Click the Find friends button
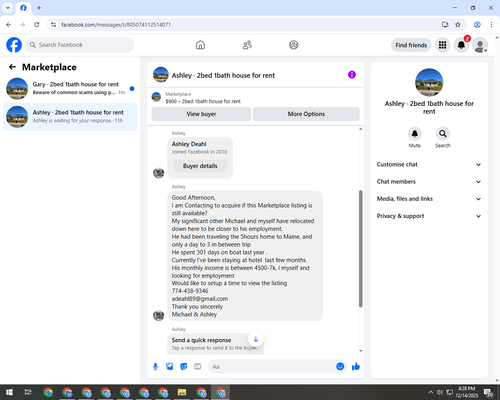 411,45
